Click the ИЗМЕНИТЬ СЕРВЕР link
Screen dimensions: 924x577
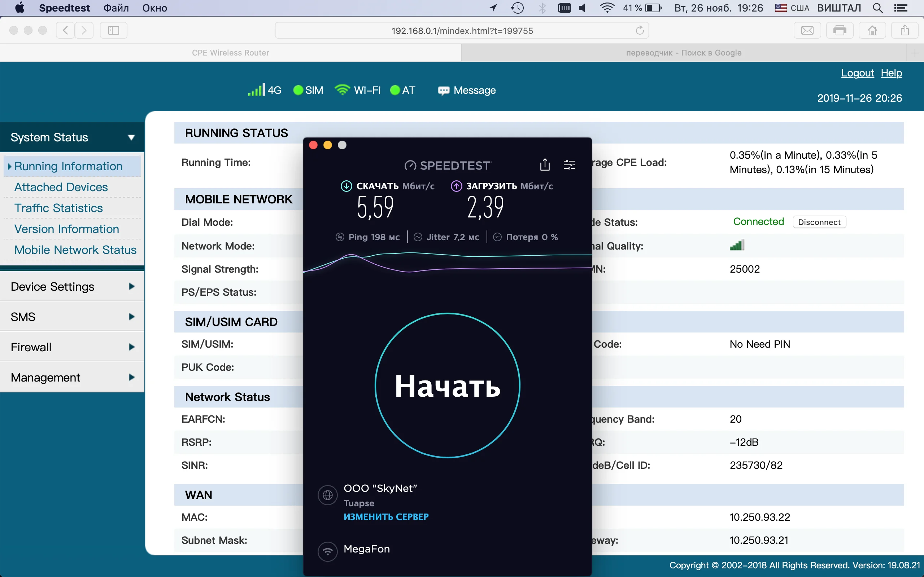tap(386, 517)
